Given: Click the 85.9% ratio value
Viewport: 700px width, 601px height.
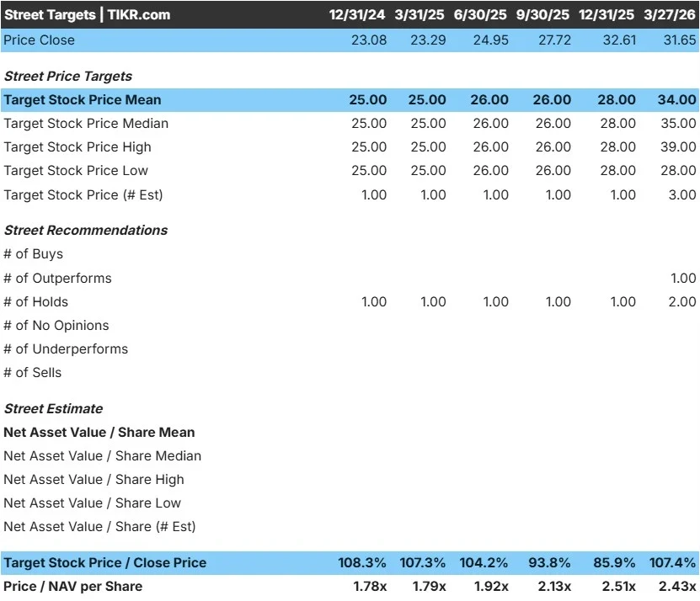Looking at the screenshot, I should pos(614,563).
